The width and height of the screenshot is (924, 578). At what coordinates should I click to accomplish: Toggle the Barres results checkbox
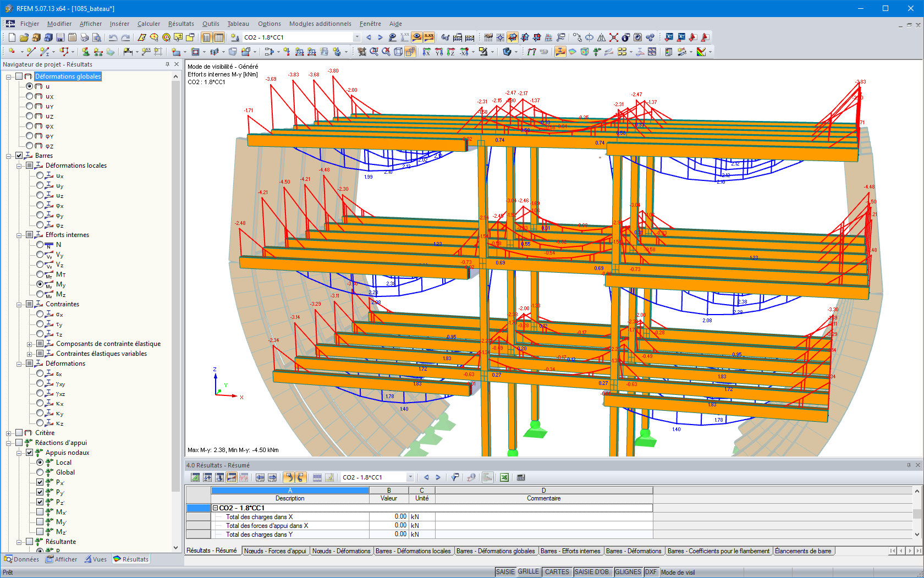tap(19, 156)
